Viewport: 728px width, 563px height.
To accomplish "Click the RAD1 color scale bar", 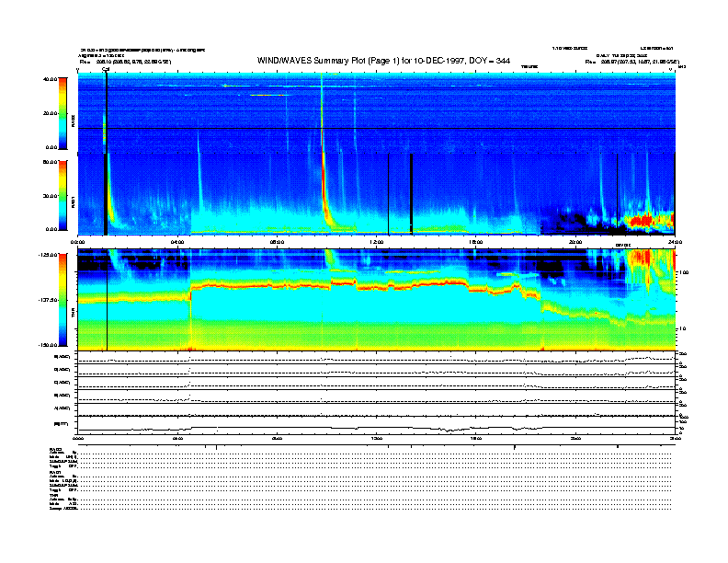I will [x=63, y=195].
